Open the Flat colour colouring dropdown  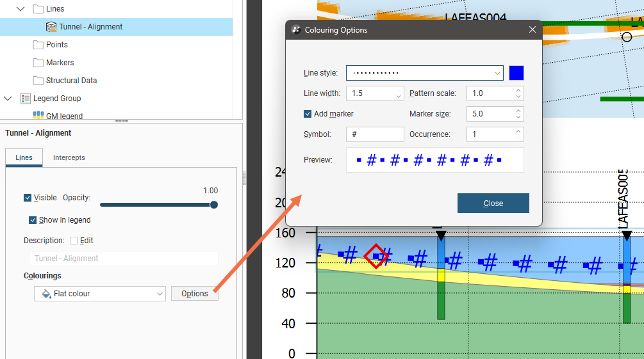(99, 294)
